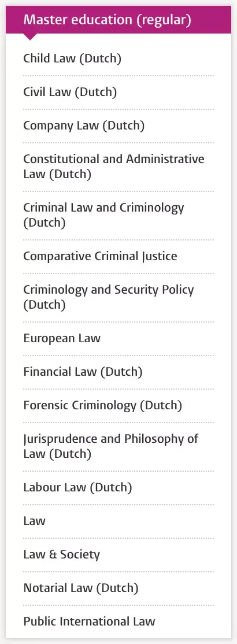Open Company Law (Dutch) master page
Screen dimensions: 237x644
point(84,125)
